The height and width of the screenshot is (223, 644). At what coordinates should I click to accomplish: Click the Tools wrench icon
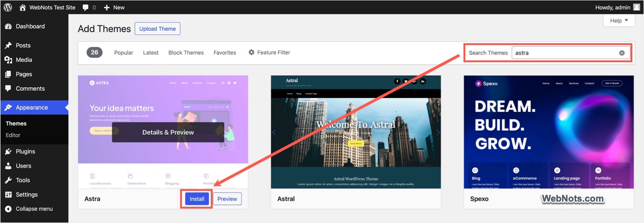click(x=8, y=180)
